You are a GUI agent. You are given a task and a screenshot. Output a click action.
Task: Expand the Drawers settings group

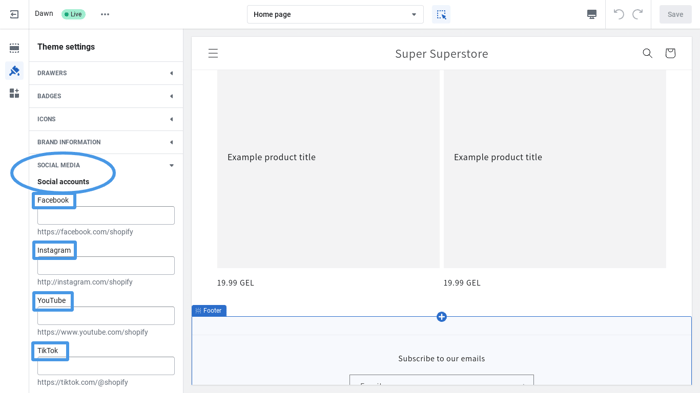(x=106, y=73)
